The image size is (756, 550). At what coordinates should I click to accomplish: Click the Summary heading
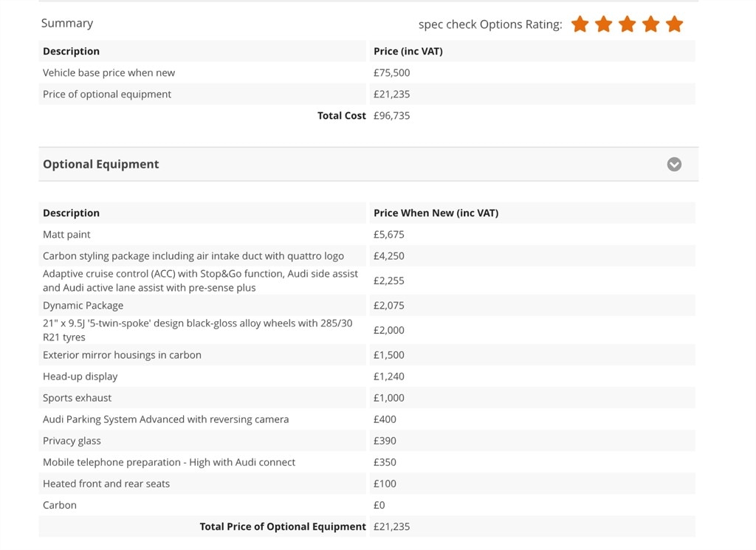point(67,23)
